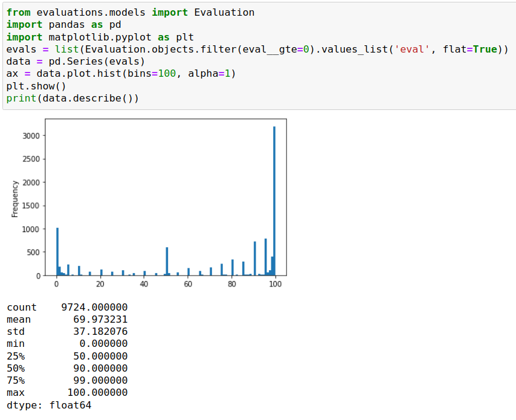Viewport: 516px width, 420px height.
Task: Click the 'plt.show()' line
Action: pyautogui.click(x=36, y=86)
